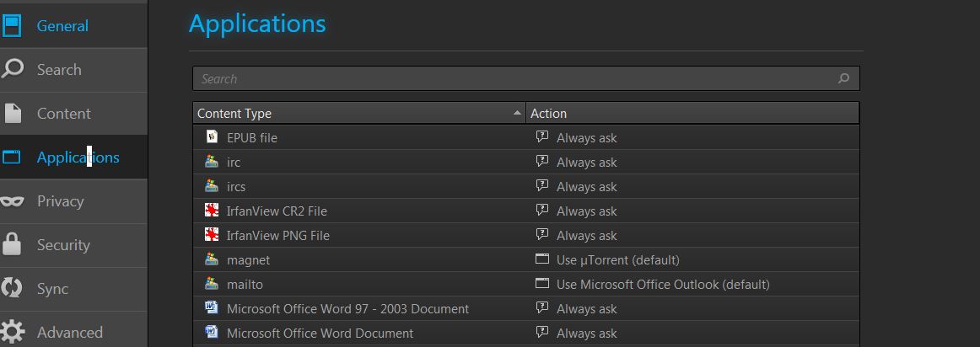Click the IrfanView CR2 File icon
This screenshot has width=980, height=347.
click(212, 211)
